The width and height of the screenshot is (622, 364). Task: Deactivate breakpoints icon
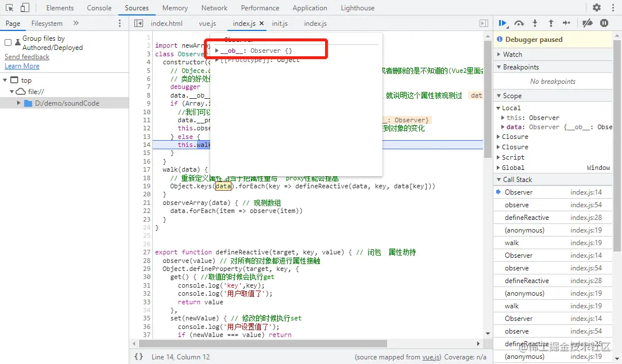tap(588, 24)
